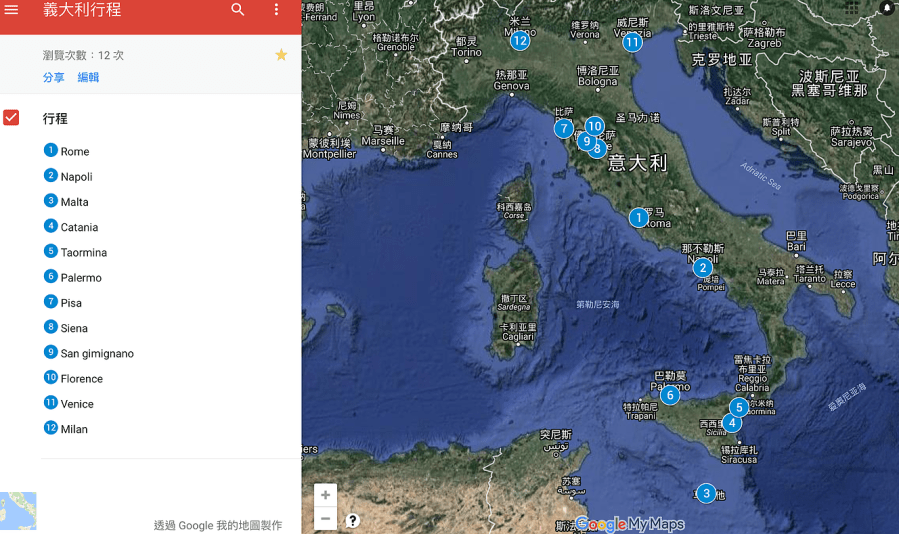Screen dimensions: 899x534
Task: Click the 編輯 edit link
Action: [89, 78]
